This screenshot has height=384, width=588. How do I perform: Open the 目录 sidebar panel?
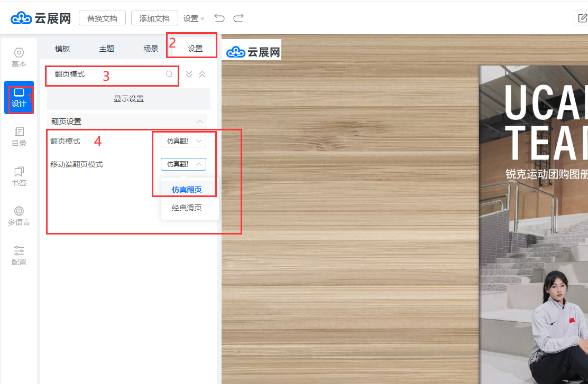coord(19,137)
